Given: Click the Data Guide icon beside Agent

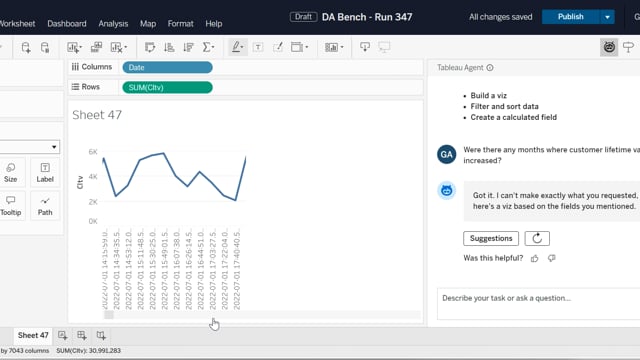Looking at the screenshot, I should (629, 47).
